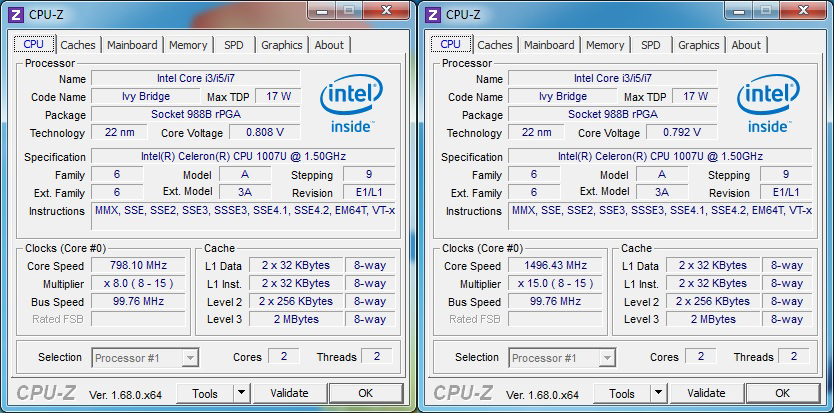Click the Bus Speed 99.76 MHz value in right window

click(x=555, y=301)
